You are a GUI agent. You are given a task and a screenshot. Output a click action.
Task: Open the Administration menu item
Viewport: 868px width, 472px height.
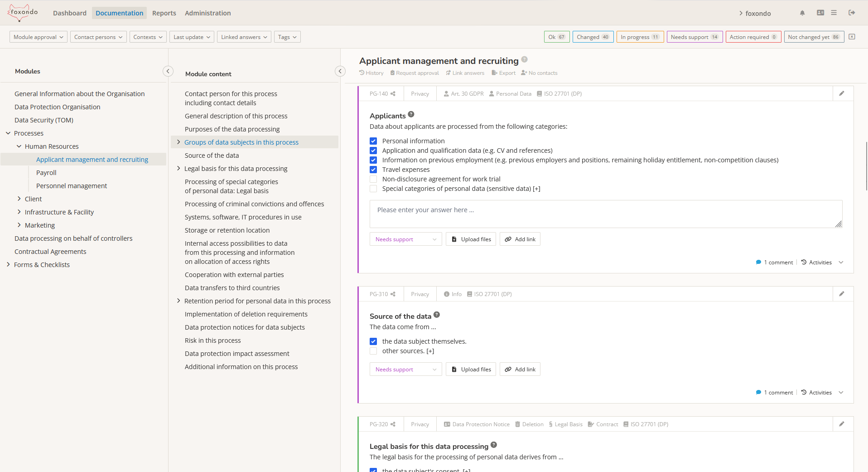[x=207, y=13]
